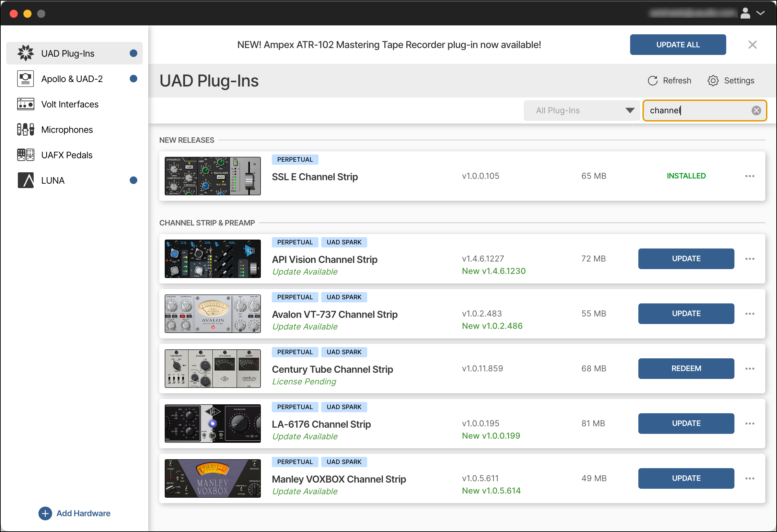Select the Volt Interfaces sidebar icon
Screen dimensions: 777x532
(25, 104)
